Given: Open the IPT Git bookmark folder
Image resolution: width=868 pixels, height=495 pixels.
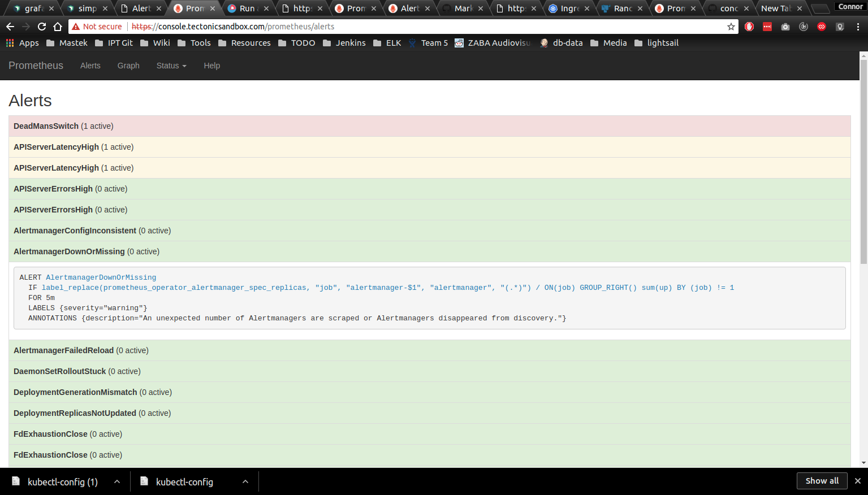Looking at the screenshot, I should 114,43.
